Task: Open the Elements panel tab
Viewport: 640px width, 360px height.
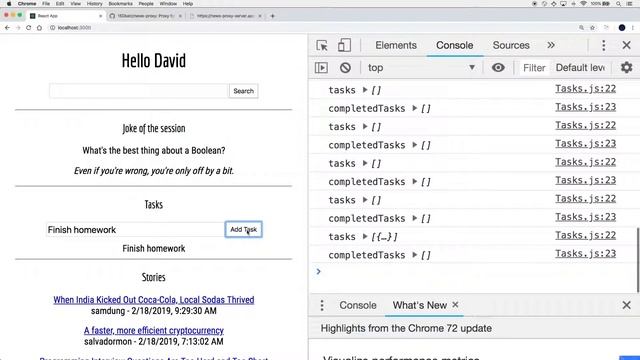Action: click(x=396, y=45)
